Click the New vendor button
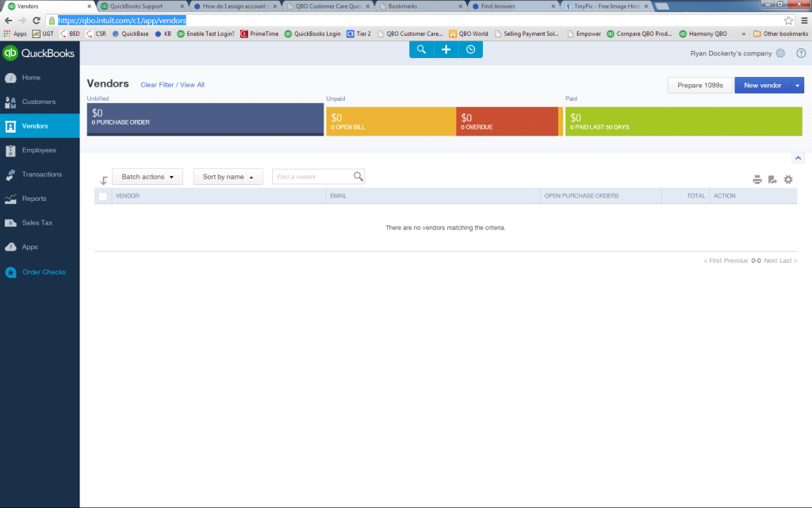Image resolution: width=812 pixels, height=508 pixels. [762, 85]
